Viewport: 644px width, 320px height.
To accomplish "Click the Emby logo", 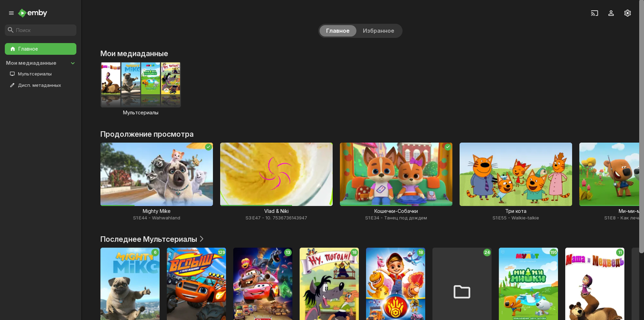I will (x=32, y=13).
